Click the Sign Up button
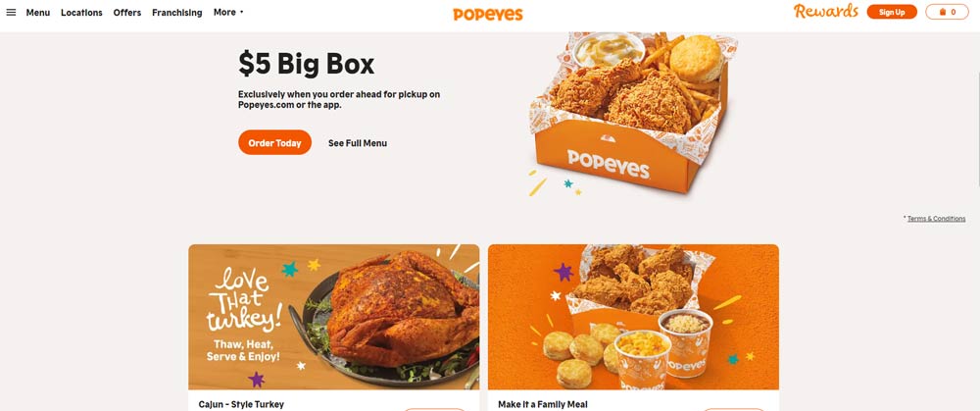Viewport: 980px width, 411px height. [x=892, y=12]
